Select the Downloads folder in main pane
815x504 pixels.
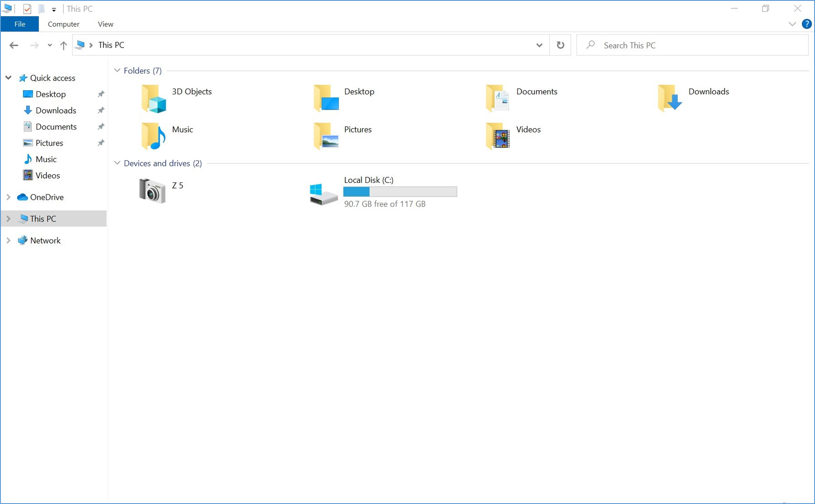[x=708, y=91]
